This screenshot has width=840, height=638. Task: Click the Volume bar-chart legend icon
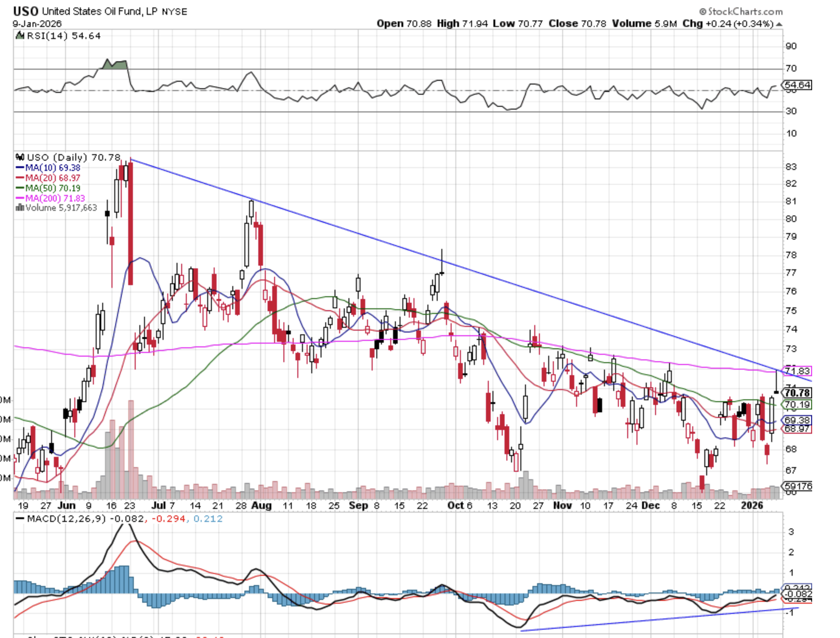(x=20, y=208)
